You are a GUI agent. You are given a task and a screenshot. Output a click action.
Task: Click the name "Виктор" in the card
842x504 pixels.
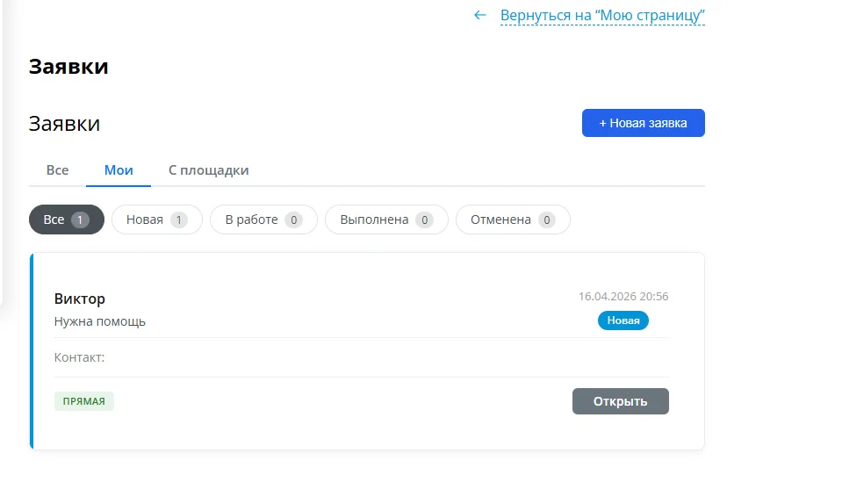pos(80,299)
